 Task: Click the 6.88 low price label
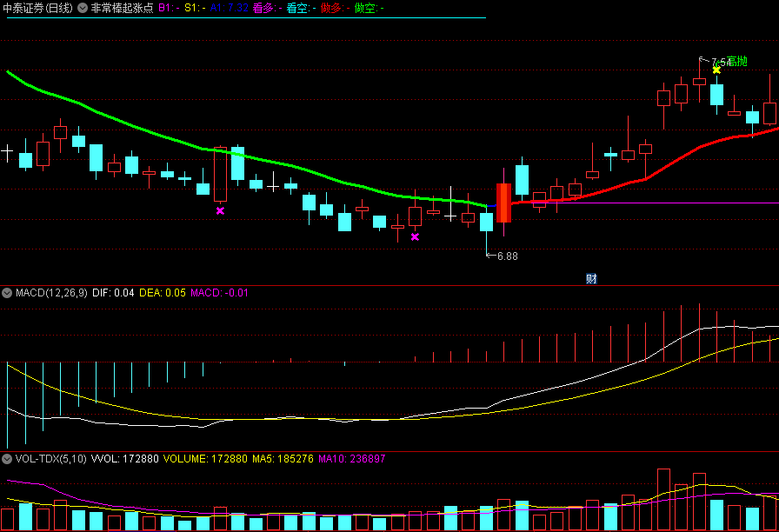[x=507, y=256]
